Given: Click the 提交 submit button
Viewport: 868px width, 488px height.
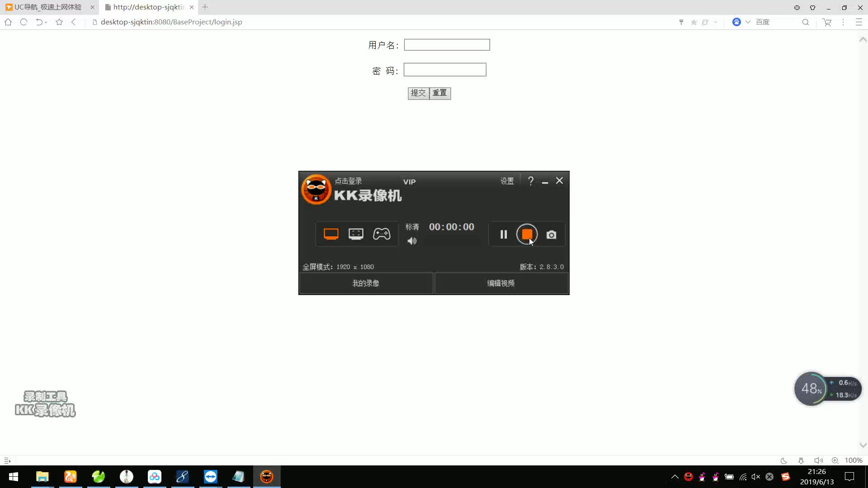Looking at the screenshot, I should tap(418, 93).
